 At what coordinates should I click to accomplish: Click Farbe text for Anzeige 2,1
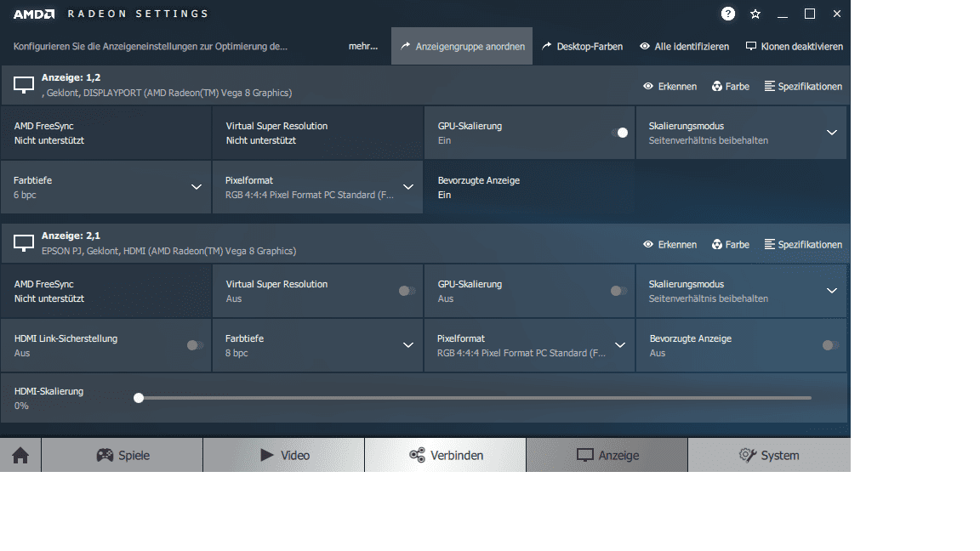click(x=738, y=244)
